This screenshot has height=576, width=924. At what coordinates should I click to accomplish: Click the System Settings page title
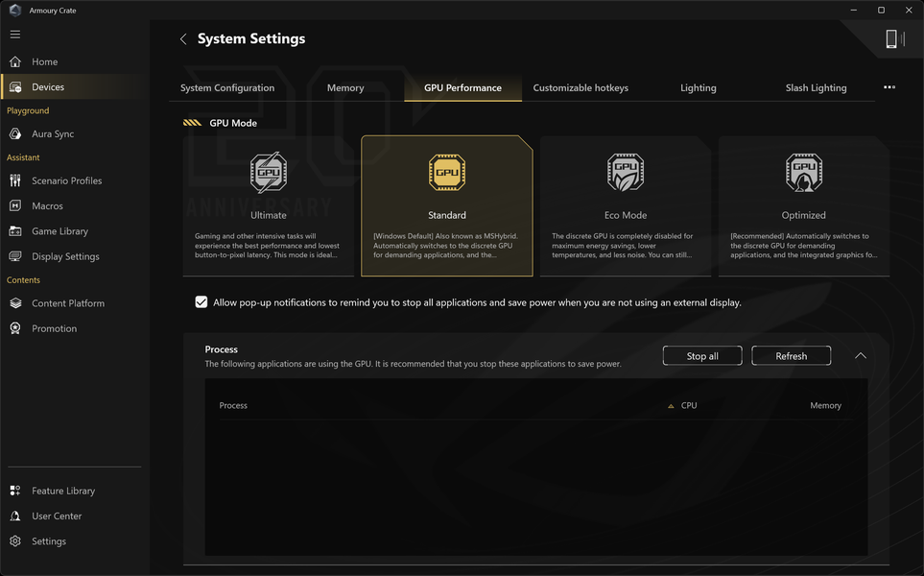pyautogui.click(x=251, y=39)
